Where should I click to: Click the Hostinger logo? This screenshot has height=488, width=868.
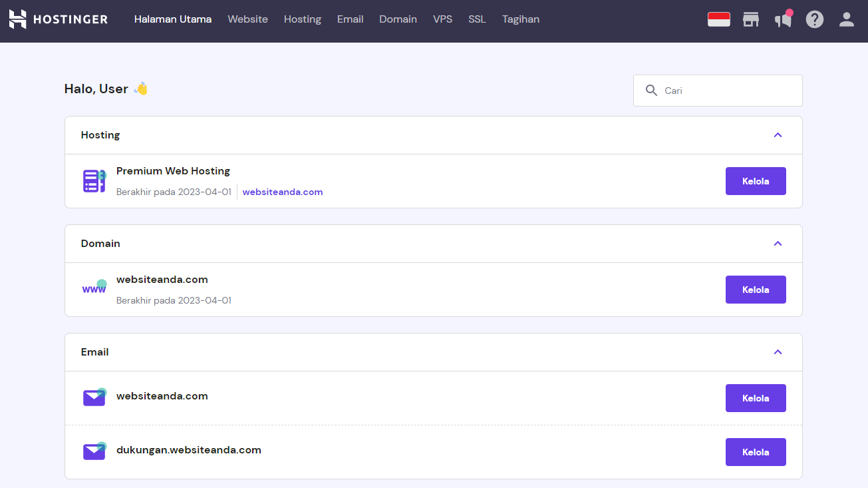click(59, 19)
